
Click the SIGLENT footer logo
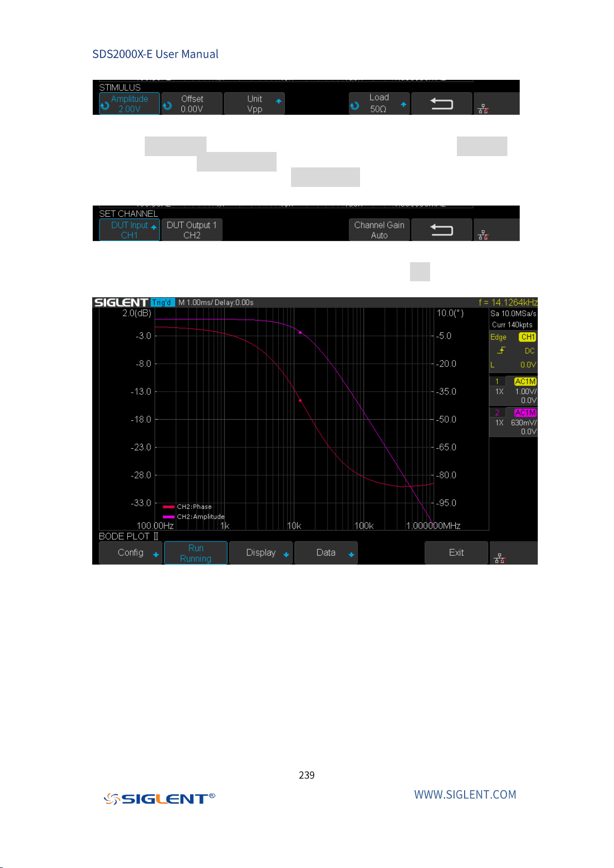pos(159,798)
